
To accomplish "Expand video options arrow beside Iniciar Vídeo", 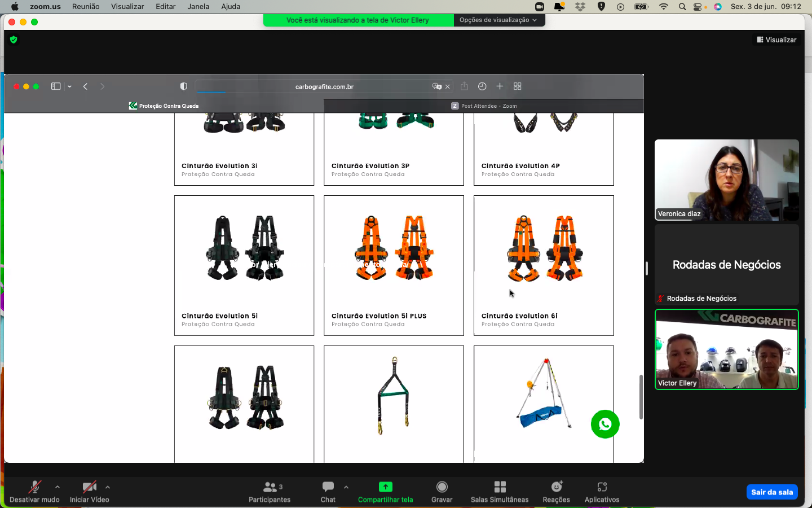I will [x=108, y=487].
